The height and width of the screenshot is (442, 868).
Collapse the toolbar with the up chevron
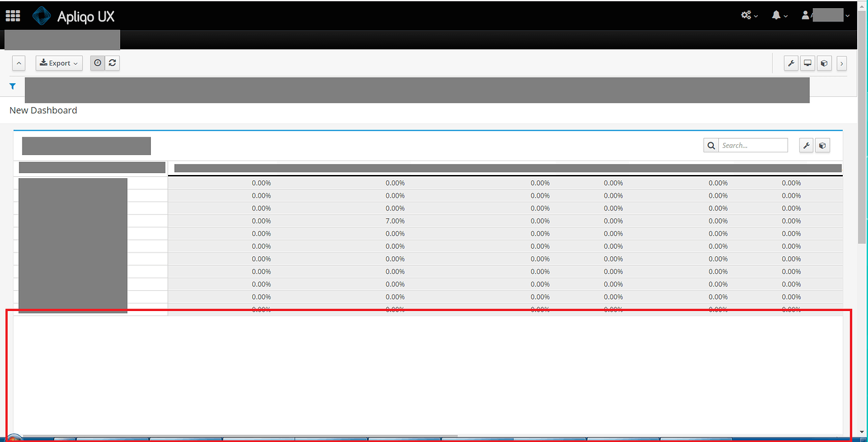pos(18,62)
